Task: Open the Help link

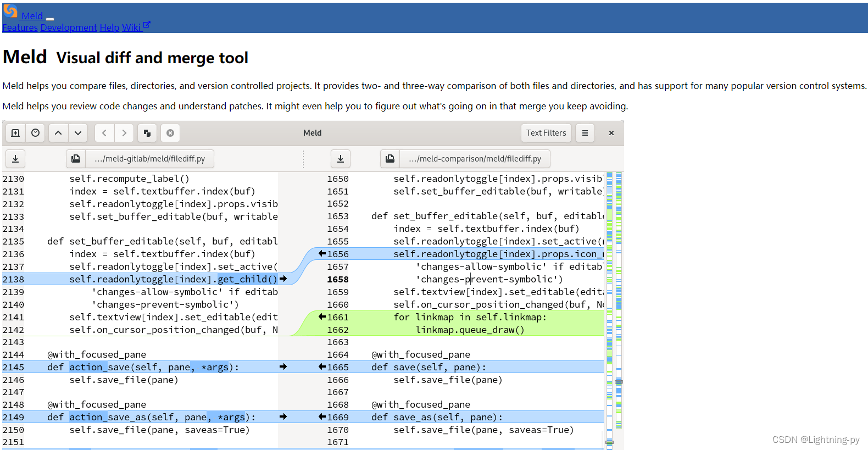Action: tap(109, 27)
